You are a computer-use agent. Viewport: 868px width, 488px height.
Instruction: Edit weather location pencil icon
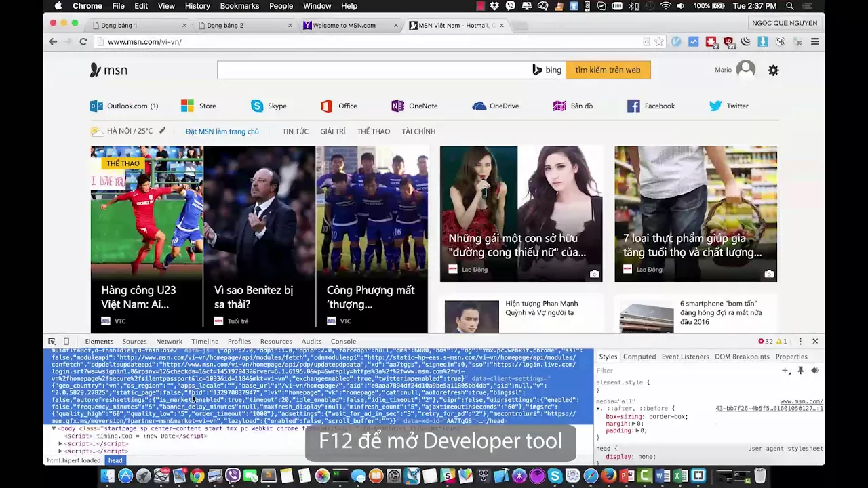pyautogui.click(x=162, y=131)
